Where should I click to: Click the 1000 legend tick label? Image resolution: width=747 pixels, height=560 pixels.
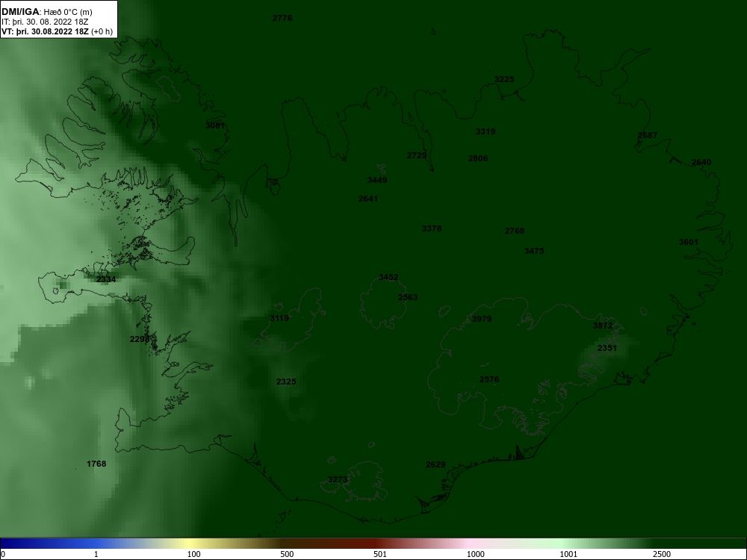click(475, 554)
